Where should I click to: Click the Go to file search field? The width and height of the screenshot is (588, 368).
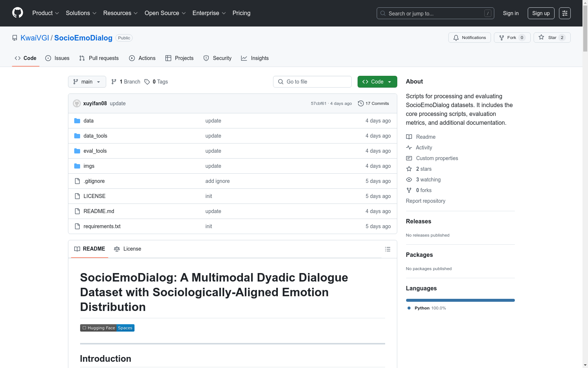coord(312,82)
